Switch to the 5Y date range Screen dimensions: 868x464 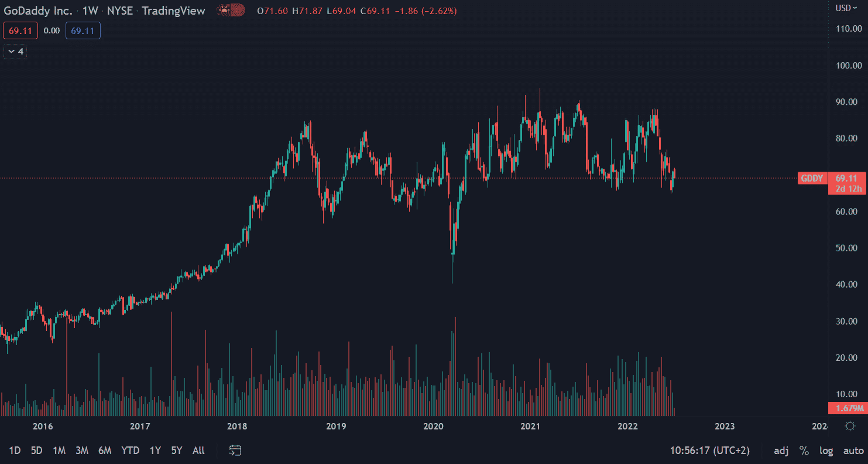click(177, 451)
